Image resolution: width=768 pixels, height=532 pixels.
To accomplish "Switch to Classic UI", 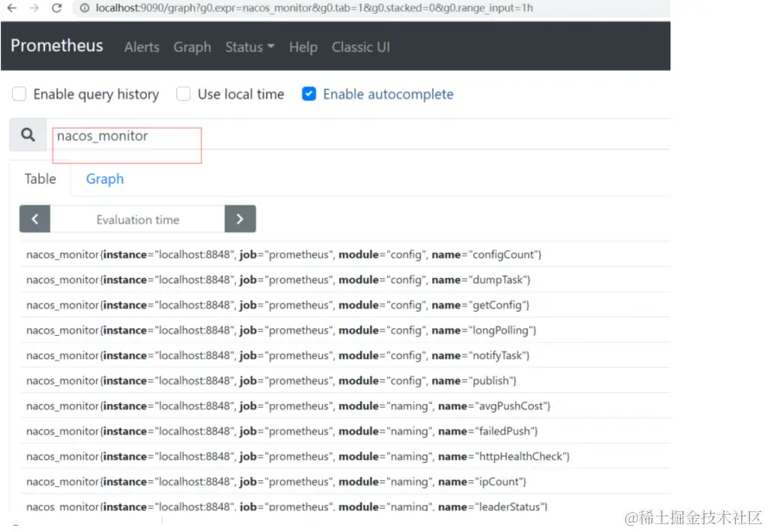I will (360, 47).
